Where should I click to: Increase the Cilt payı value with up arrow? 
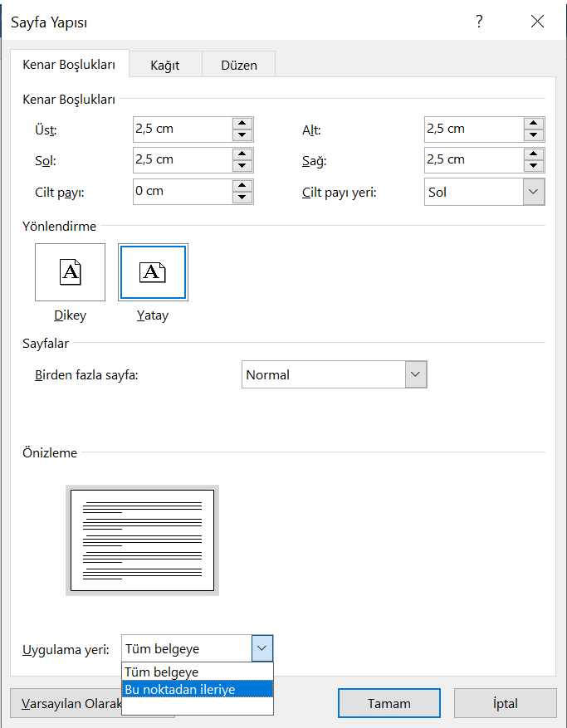(x=242, y=186)
